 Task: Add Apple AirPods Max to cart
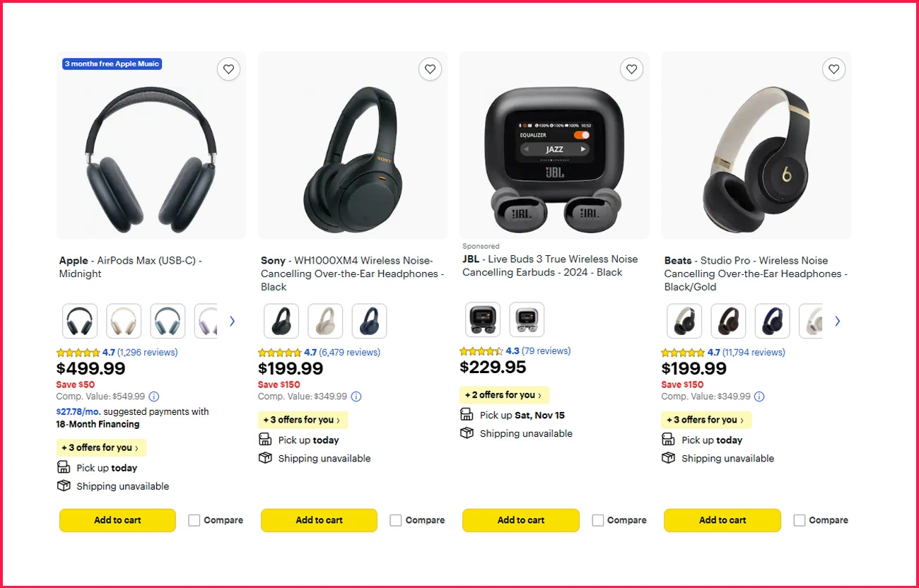pyautogui.click(x=117, y=520)
